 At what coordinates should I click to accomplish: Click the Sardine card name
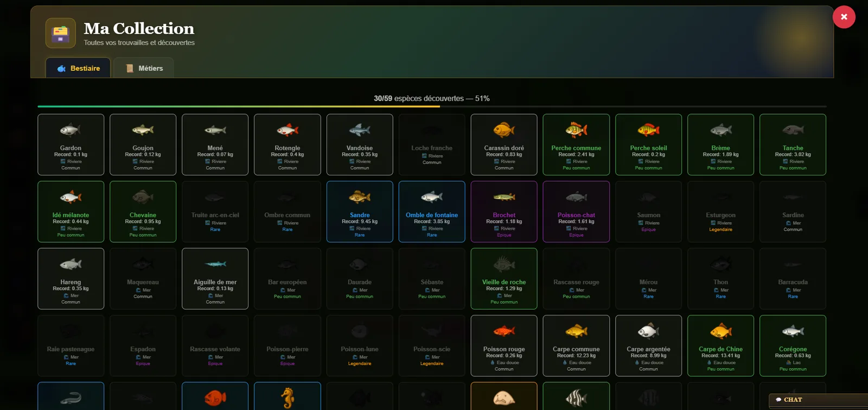pos(793,215)
